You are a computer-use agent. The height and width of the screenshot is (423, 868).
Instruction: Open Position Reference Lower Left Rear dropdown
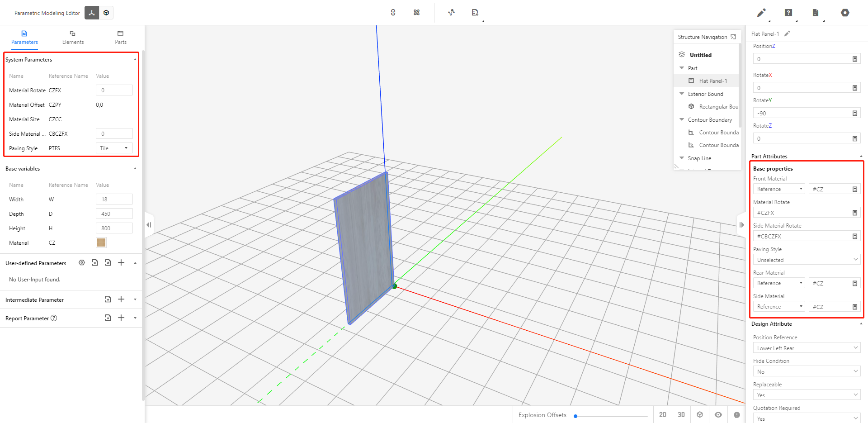coord(807,348)
